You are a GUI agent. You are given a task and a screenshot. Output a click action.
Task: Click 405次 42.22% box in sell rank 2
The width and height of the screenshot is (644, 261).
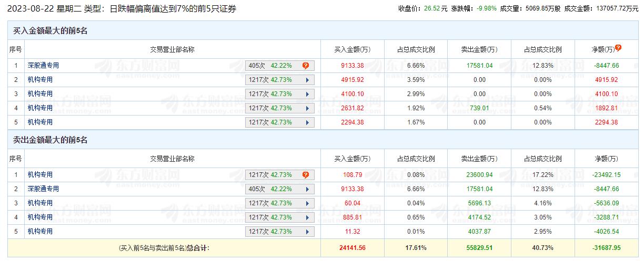(280, 189)
